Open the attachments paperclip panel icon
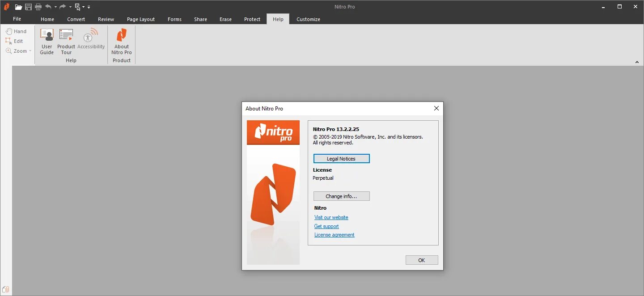The image size is (644, 296). click(x=6, y=289)
